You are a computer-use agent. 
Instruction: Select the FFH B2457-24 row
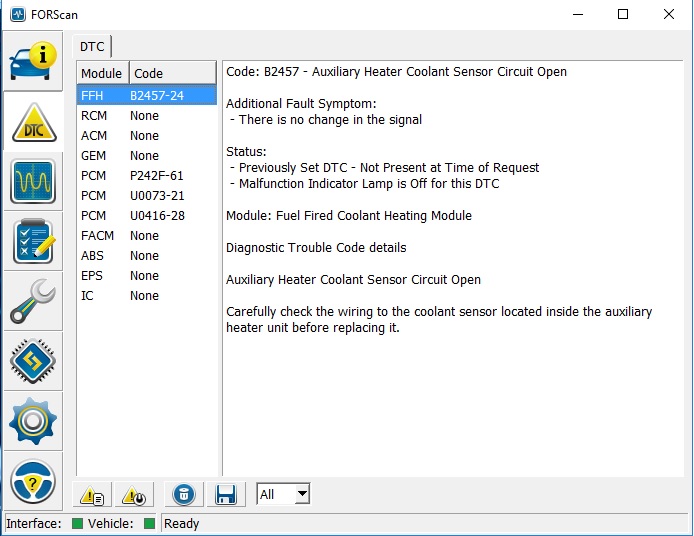(x=147, y=96)
